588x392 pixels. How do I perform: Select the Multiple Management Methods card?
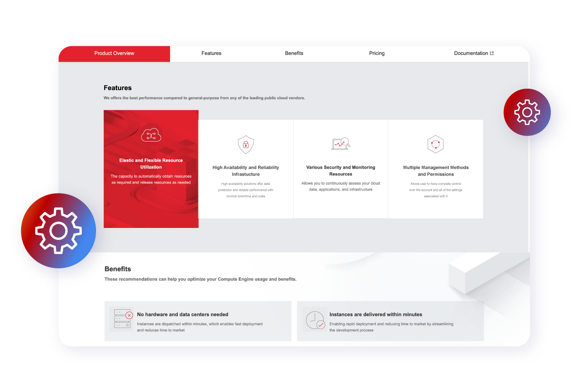435,169
